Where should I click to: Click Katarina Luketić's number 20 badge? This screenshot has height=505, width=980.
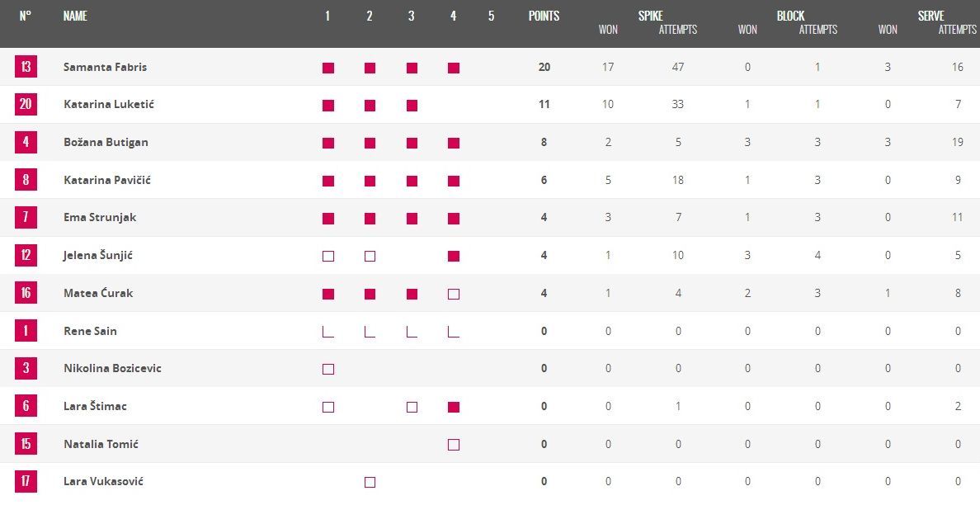[26, 105]
